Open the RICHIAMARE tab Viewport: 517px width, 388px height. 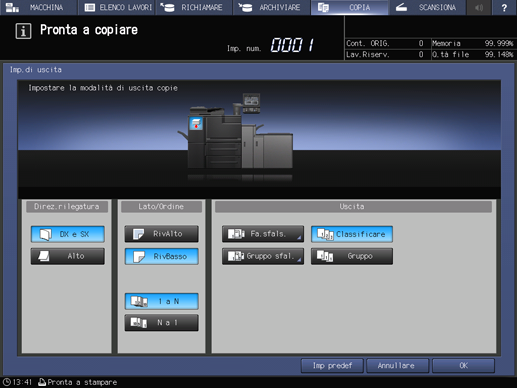pyautogui.click(x=194, y=7)
